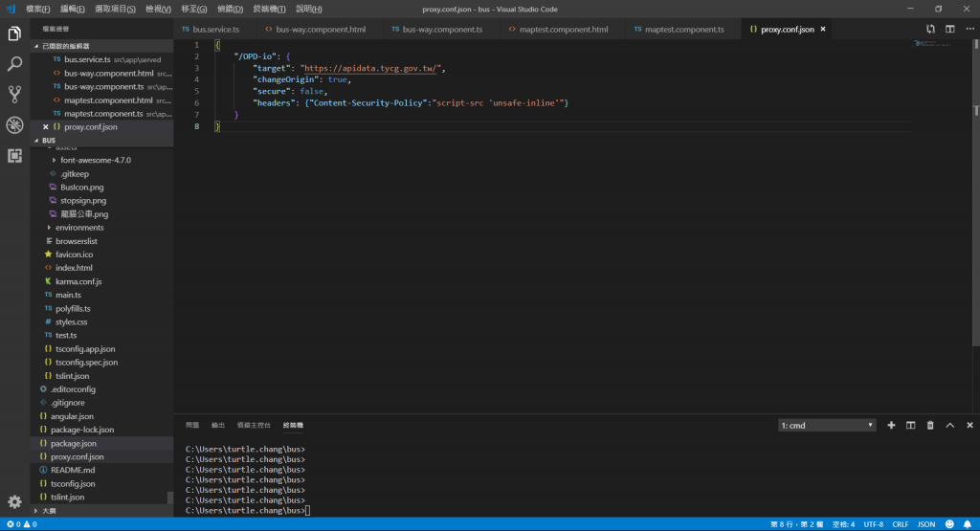Create a new terminal with the plus icon

tap(891, 426)
